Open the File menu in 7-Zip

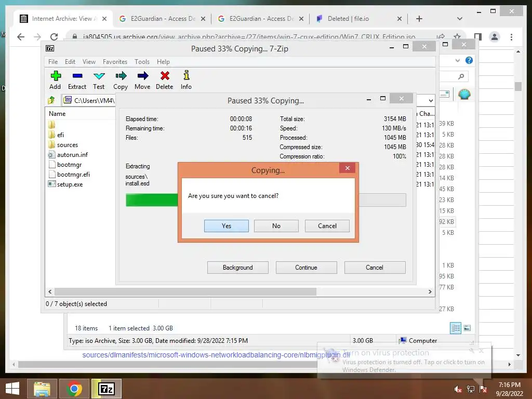tap(53, 61)
